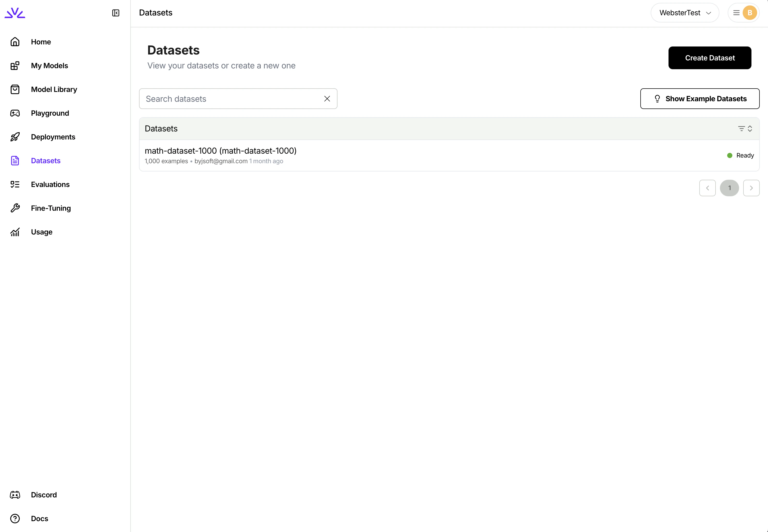Open the math-dataset-1000 dataset entry
Viewport: 768px width, 532px height.
coord(221,151)
